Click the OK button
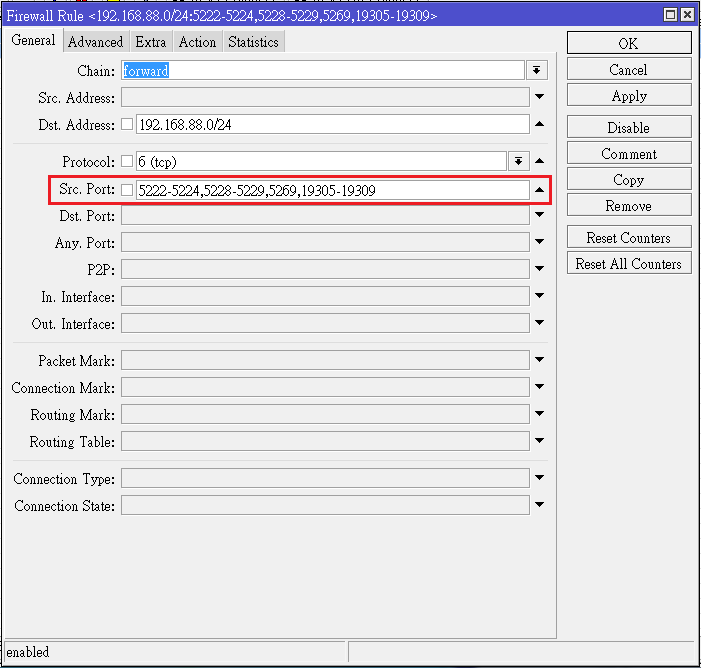701x668 pixels. tap(629, 43)
